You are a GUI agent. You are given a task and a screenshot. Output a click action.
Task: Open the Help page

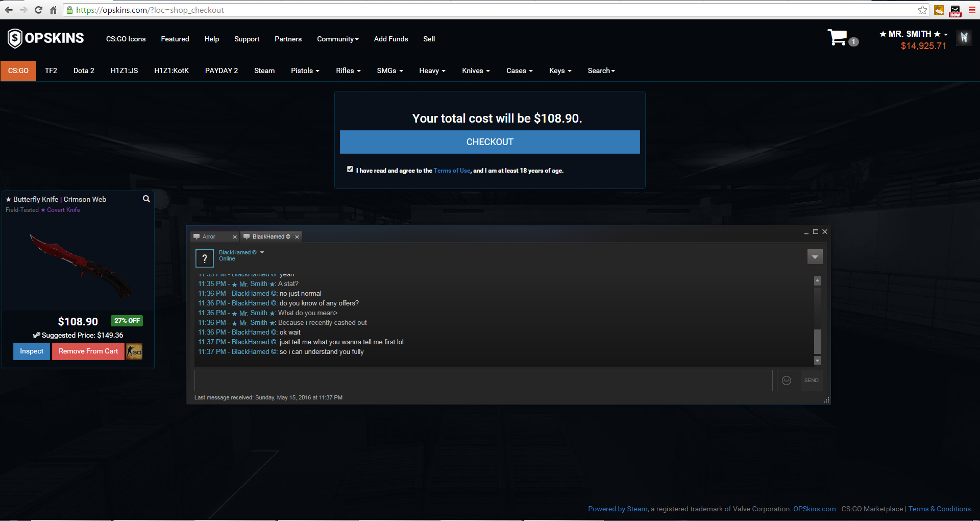212,39
